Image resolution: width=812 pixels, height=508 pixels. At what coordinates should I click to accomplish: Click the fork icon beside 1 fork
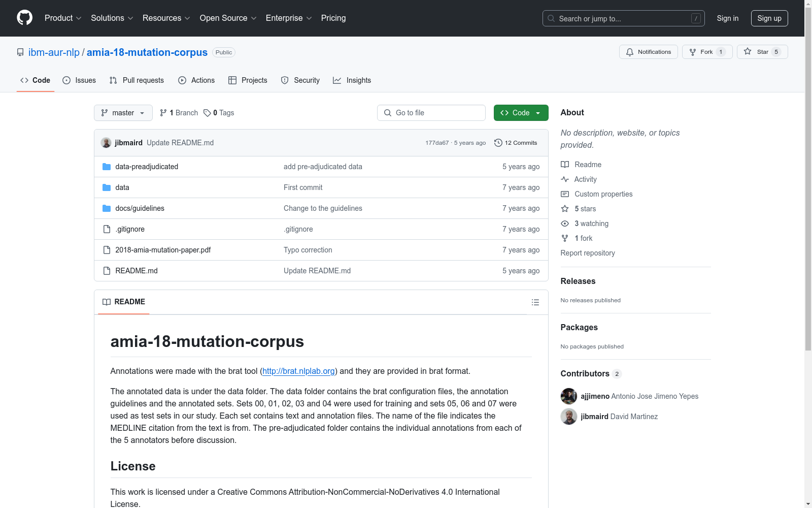[565, 238]
